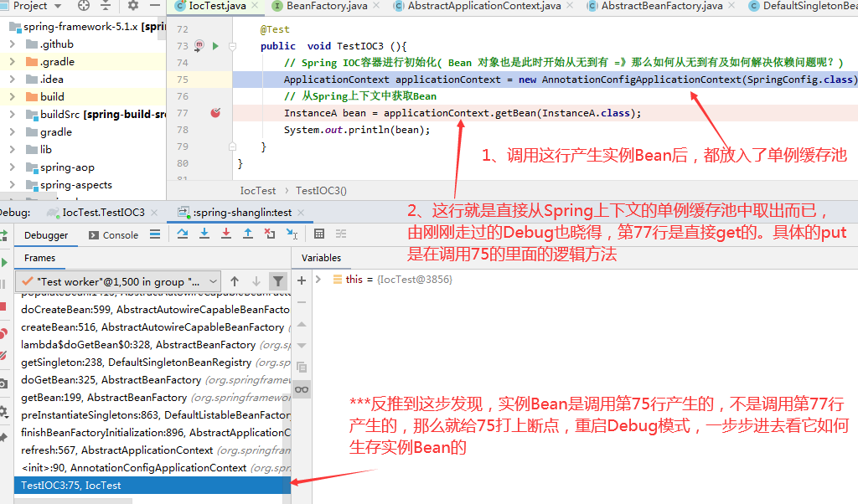Open Project panel gear settings
Screen dimensions: 858x504
tap(133, 6)
